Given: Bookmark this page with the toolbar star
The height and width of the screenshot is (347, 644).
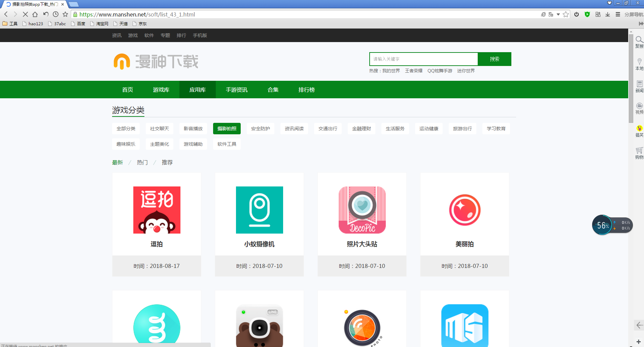Looking at the screenshot, I should pos(65,14).
